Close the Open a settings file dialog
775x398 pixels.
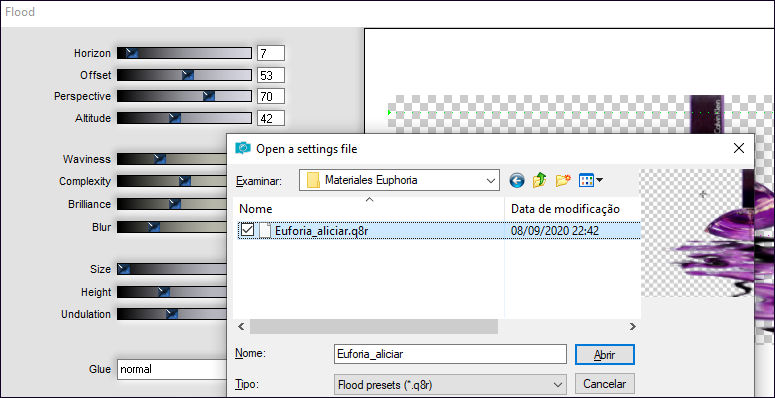(x=739, y=148)
